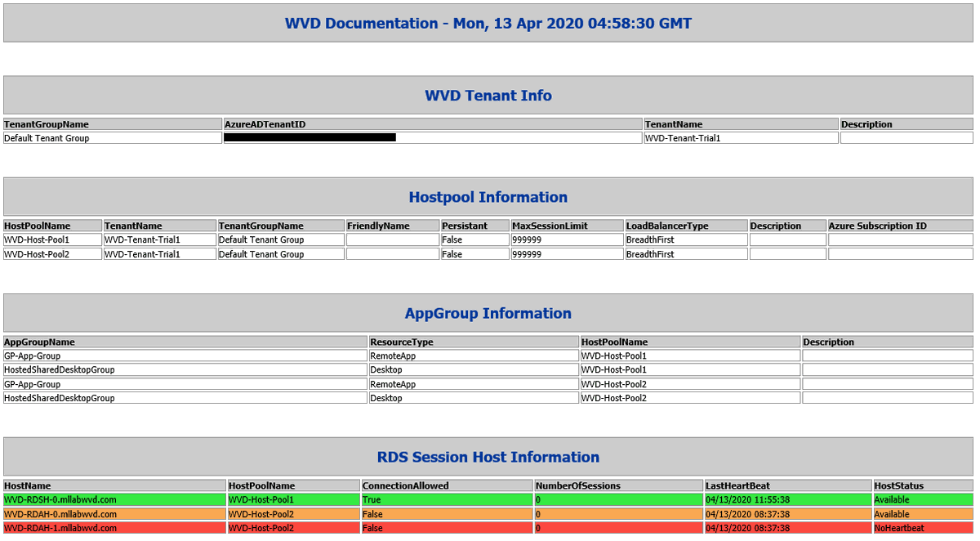980x541 pixels.
Task: Click ConnectionAllowed True for WVD-RDSH-0
Action: (x=447, y=499)
